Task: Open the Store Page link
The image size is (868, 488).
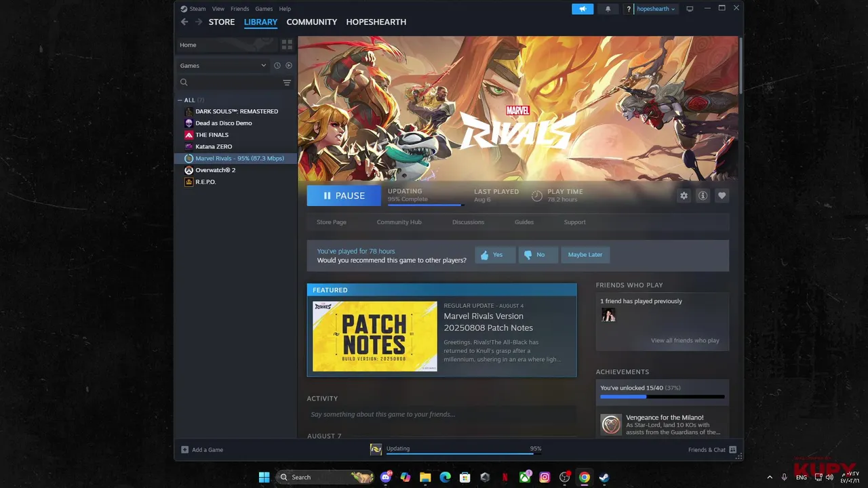Action: [332, 222]
